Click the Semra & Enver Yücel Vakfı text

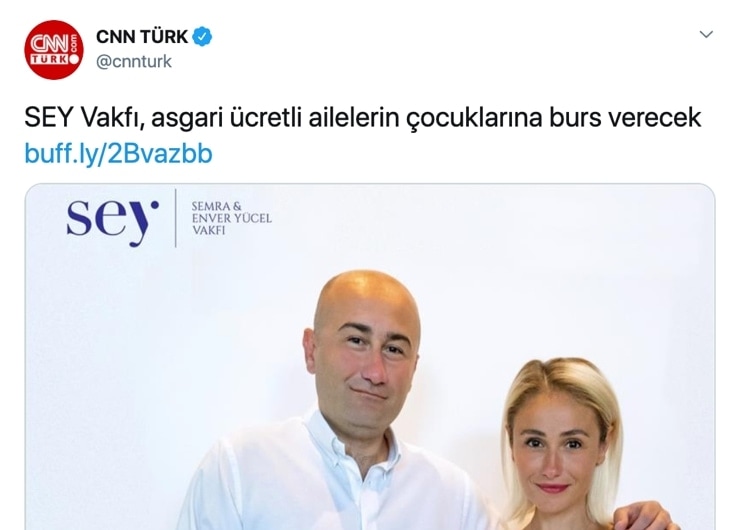[x=231, y=218]
